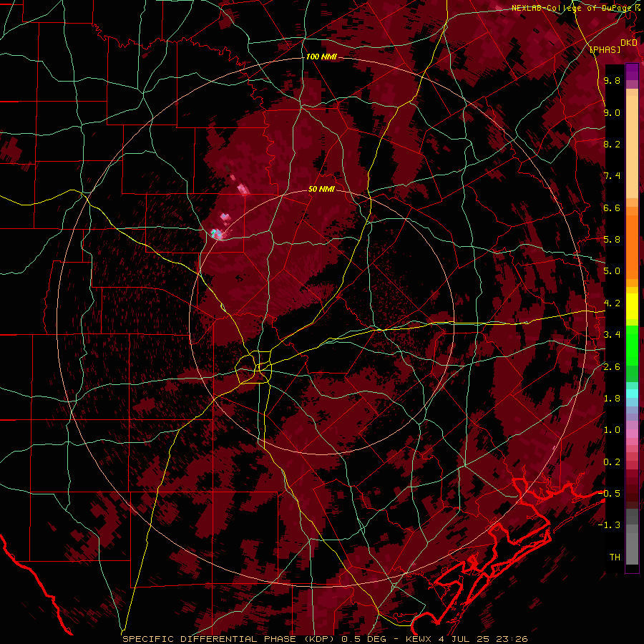Click the yellow color bar segment
Image resolution: width=644 pixels, height=644 pixels.
632,306
